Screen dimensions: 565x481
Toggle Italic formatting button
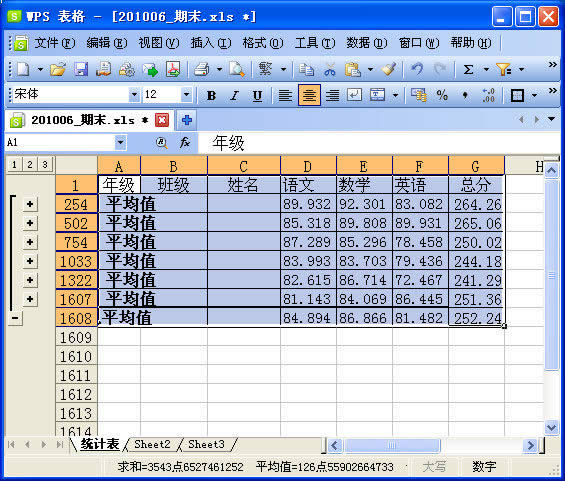(234, 95)
